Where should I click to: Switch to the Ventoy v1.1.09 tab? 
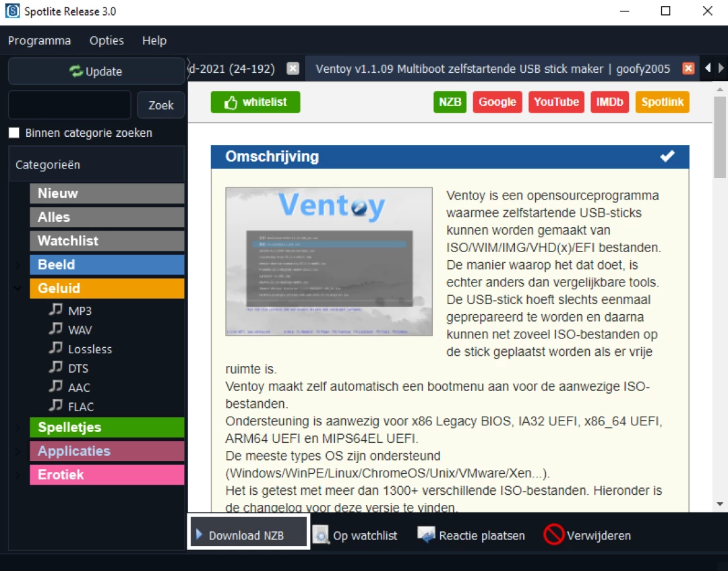(491, 68)
